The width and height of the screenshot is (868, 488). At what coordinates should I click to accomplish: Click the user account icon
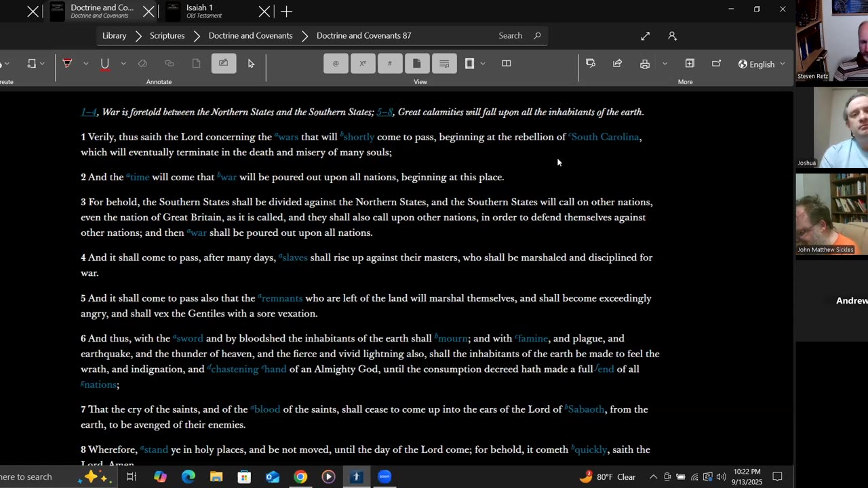pyautogui.click(x=672, y=36)
